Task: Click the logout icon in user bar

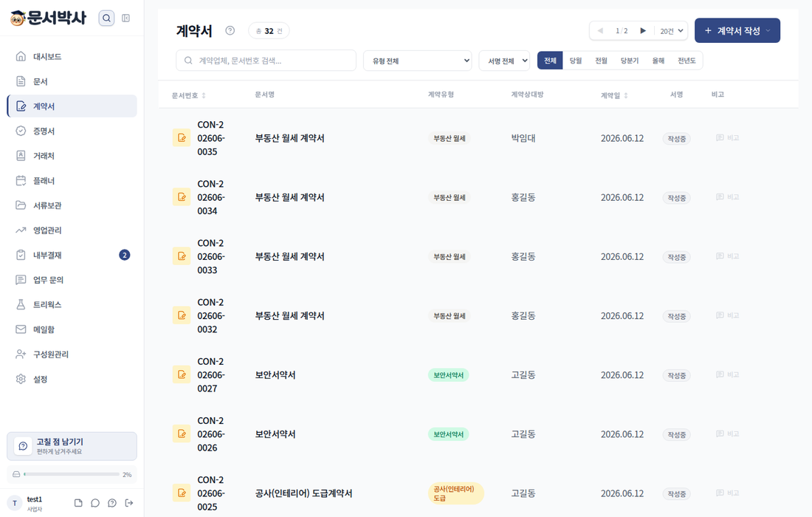Action: click(x=129, y=503)
